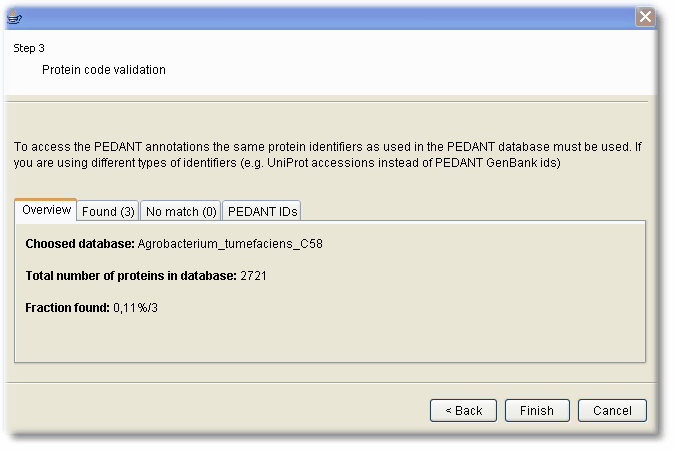Open the Found (3) tab
The height and width of the screenshot is (450, 674).
[108, 211]
